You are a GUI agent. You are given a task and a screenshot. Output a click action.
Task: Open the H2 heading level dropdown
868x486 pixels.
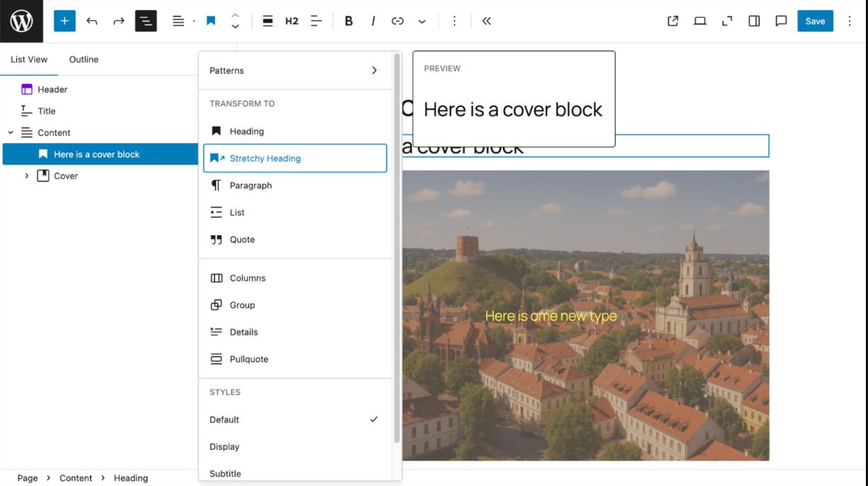(291, 21)
